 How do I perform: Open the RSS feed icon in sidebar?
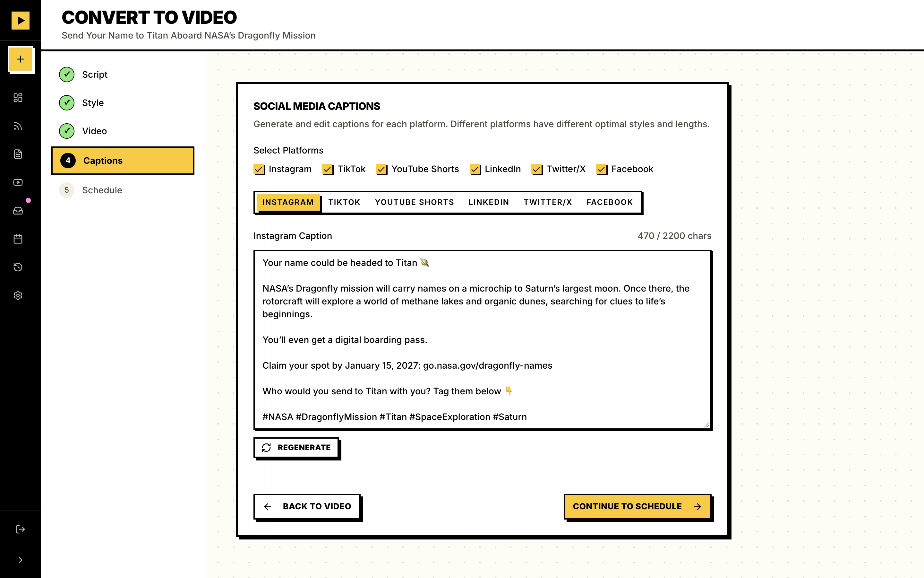point(18,126)
